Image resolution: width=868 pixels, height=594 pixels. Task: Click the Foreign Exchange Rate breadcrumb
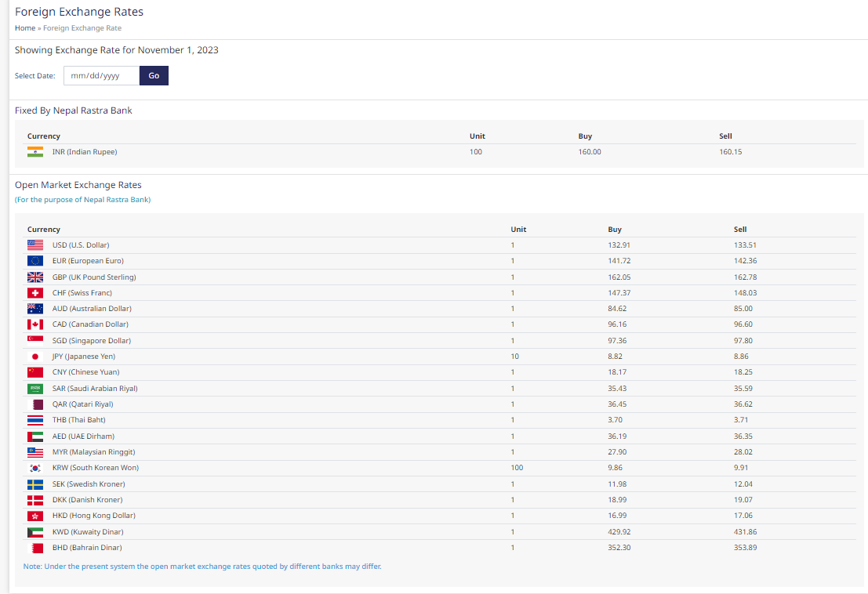tap(82, 28)
